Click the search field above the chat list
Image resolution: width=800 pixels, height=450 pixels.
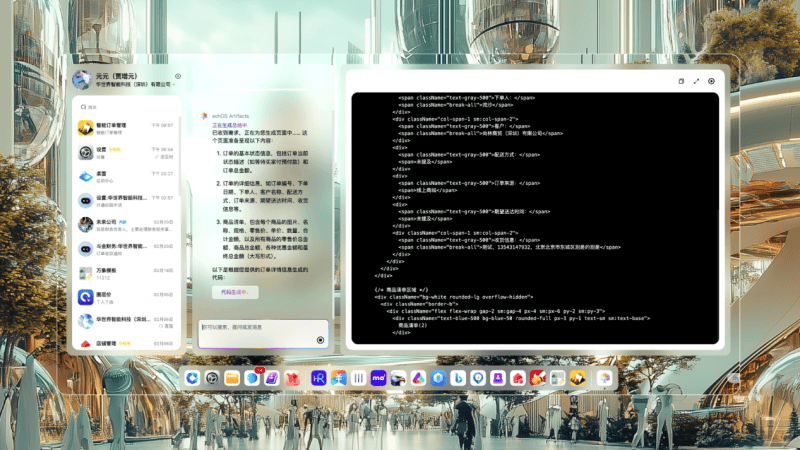point(125,106)
